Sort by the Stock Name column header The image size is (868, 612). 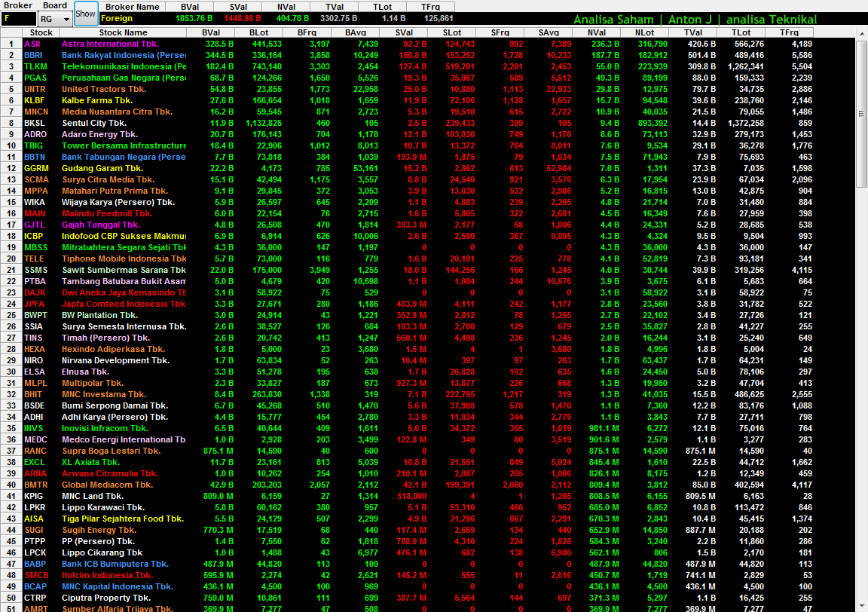click(x=123, y=32)
